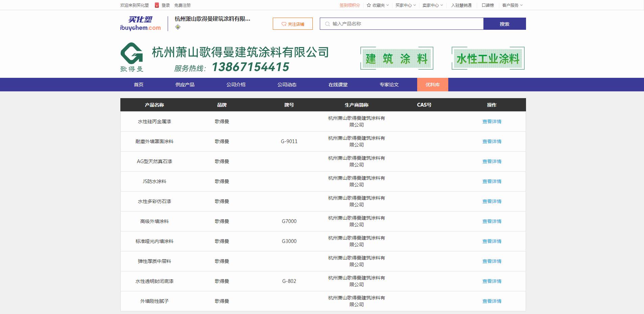View details for 水性透明封闭底漆
Image resolution: width=644 pixels, height=314 pixels.
click(492, 281)
